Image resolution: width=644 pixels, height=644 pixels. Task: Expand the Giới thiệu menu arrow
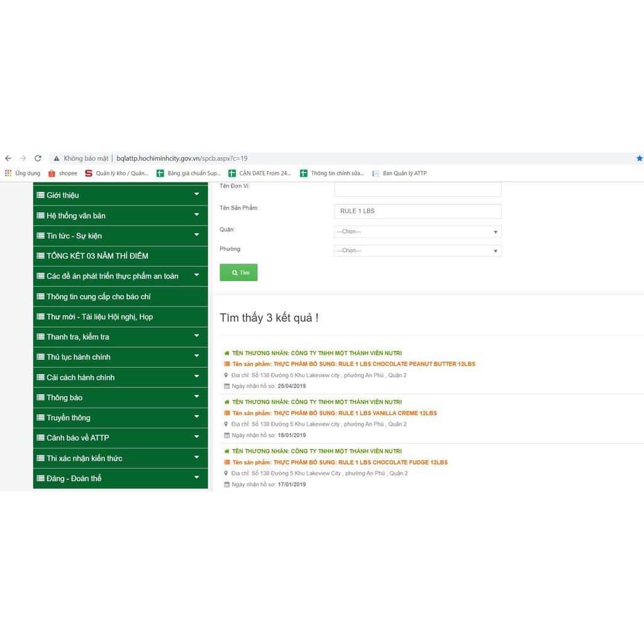196,194
